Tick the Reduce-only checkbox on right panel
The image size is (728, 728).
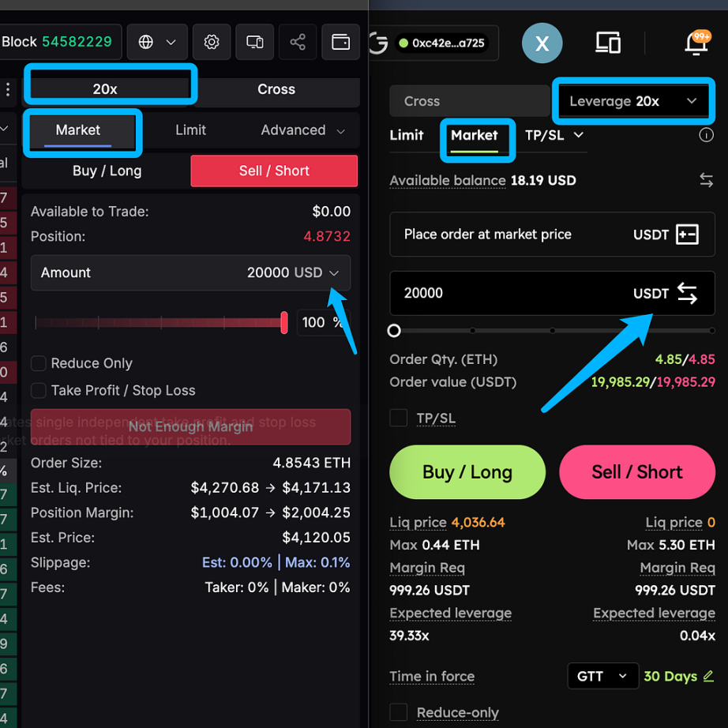pos(399,712)
